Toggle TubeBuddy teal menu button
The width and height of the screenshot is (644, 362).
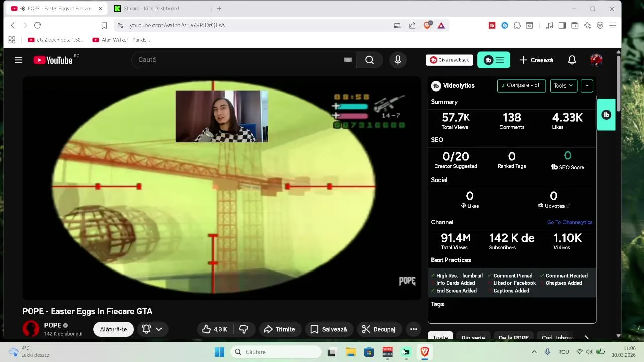(494, 60)
